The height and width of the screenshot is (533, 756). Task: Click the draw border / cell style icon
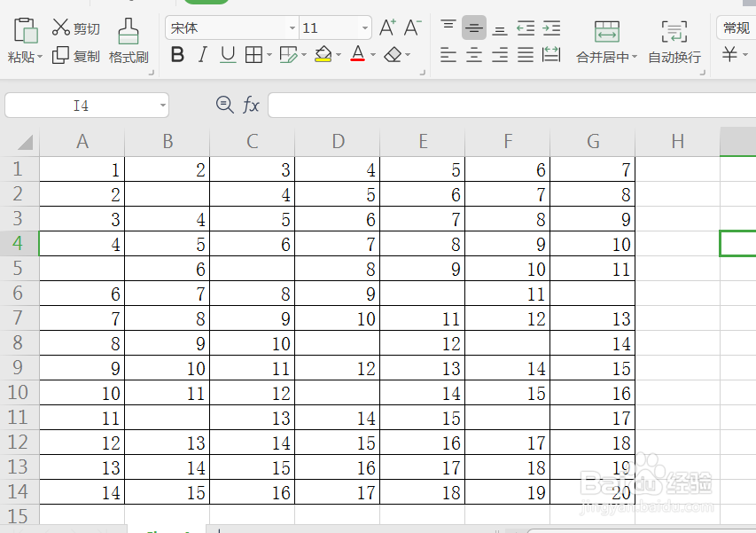click(289, 55)
